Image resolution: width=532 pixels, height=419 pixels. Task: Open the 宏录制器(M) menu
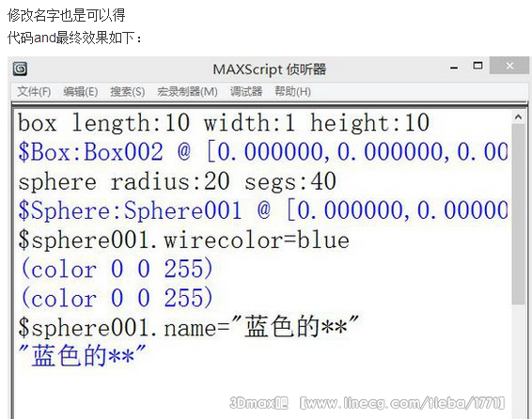[187, 91]
